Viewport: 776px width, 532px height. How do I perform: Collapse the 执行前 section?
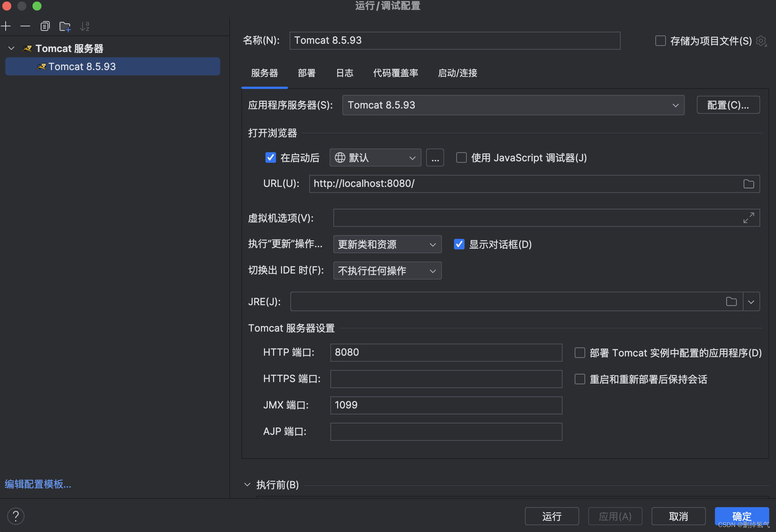tap(247, 485)
